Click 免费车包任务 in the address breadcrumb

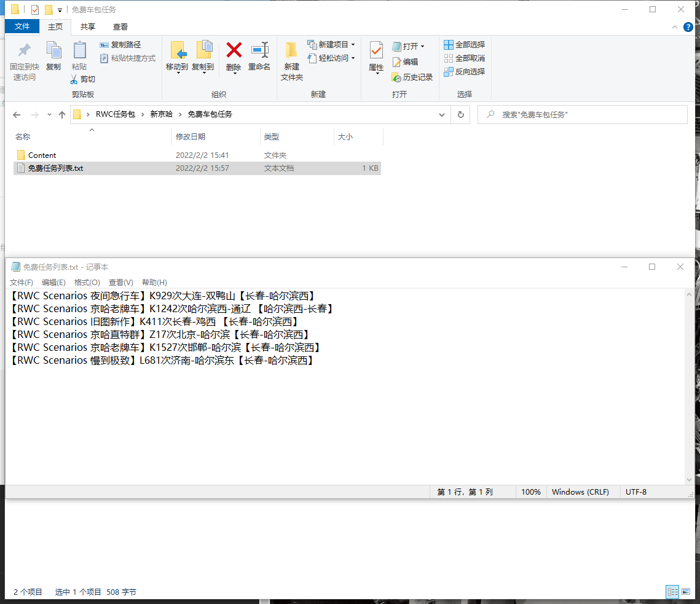click(x=210, y=114)
